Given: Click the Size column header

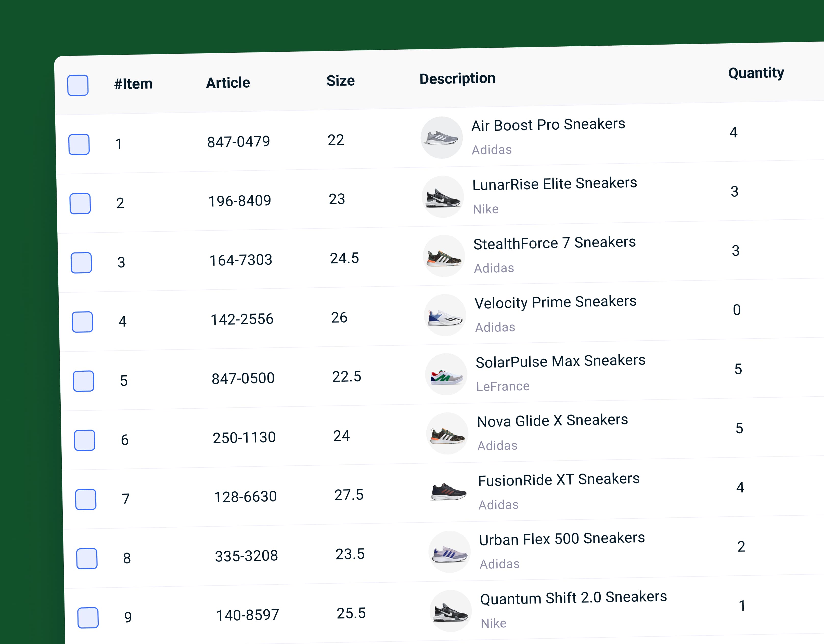Looking at the screenshot, I should coord(340,81).
